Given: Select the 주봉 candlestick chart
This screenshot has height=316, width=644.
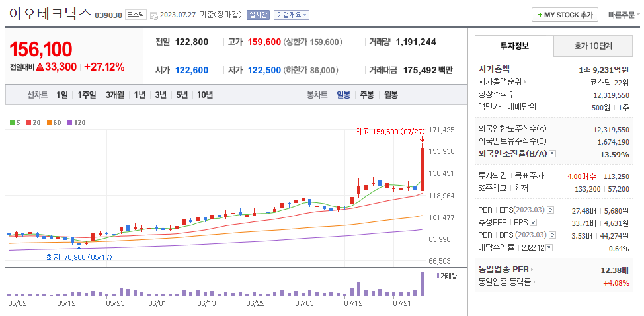Looking at the screenshot, I should (x=367, y=95).
